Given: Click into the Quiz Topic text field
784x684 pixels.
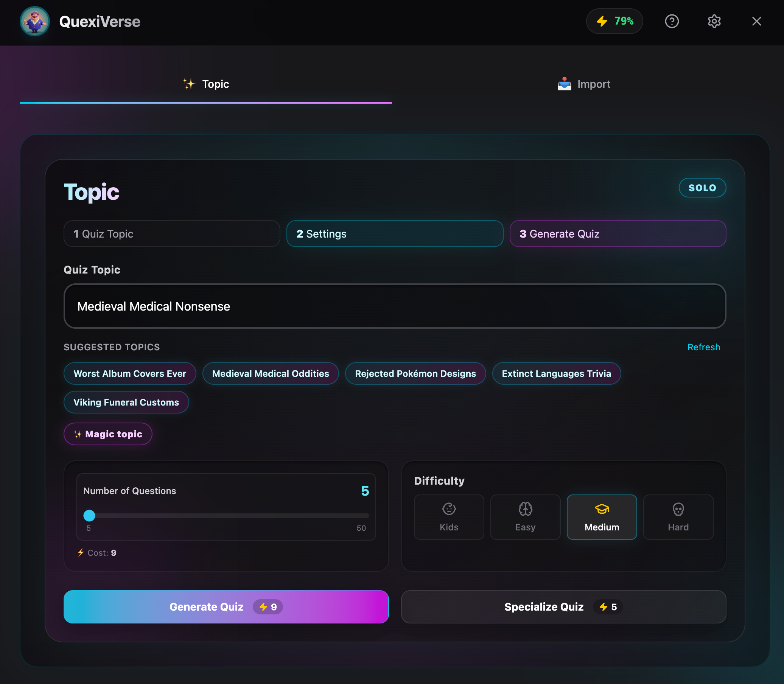Looking at the screenshot, I should pyautogui.click(x=395, y=306).
